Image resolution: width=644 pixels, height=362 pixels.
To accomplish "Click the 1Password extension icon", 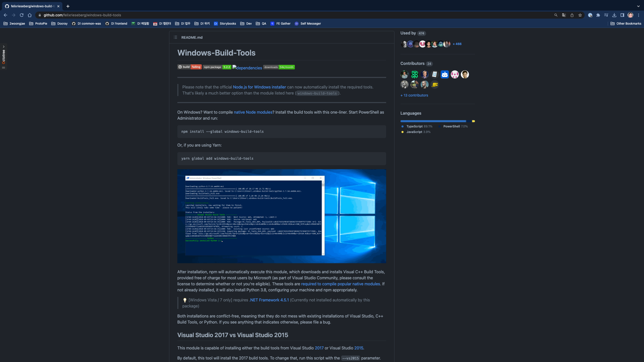I will click(x=590, y=15).
